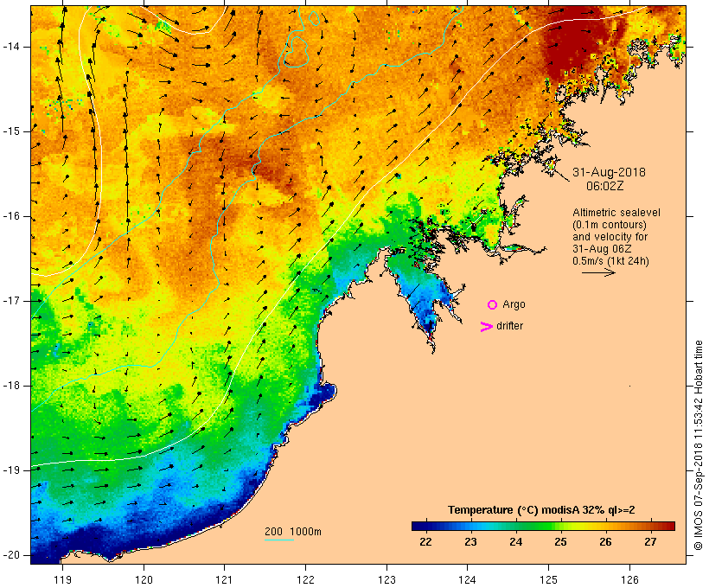Click the 123 longitude axis label
This screenshot has width=709, height=588.
click(x=386, y=580)
